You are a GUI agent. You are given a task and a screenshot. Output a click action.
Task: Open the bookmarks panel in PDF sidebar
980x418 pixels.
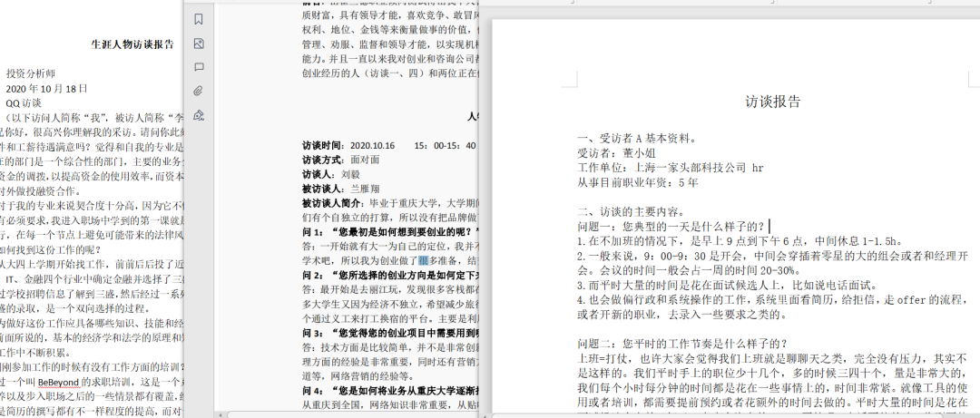point(199,19)
